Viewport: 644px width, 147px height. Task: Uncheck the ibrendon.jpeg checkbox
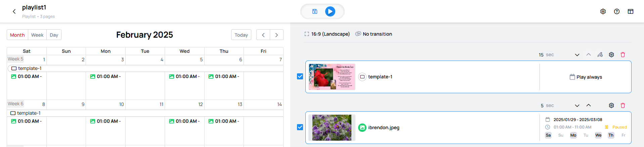300,127
